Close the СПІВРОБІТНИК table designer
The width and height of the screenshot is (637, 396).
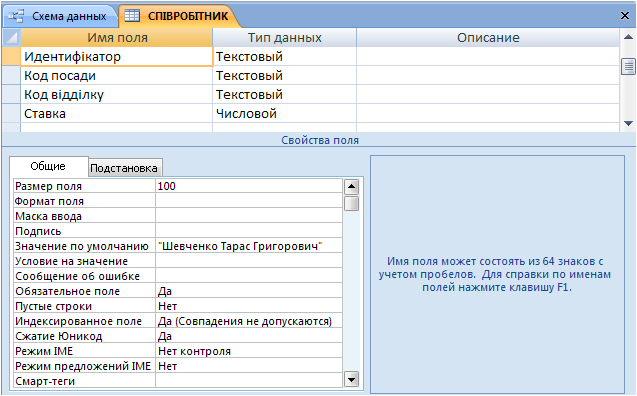click(625, 15)
